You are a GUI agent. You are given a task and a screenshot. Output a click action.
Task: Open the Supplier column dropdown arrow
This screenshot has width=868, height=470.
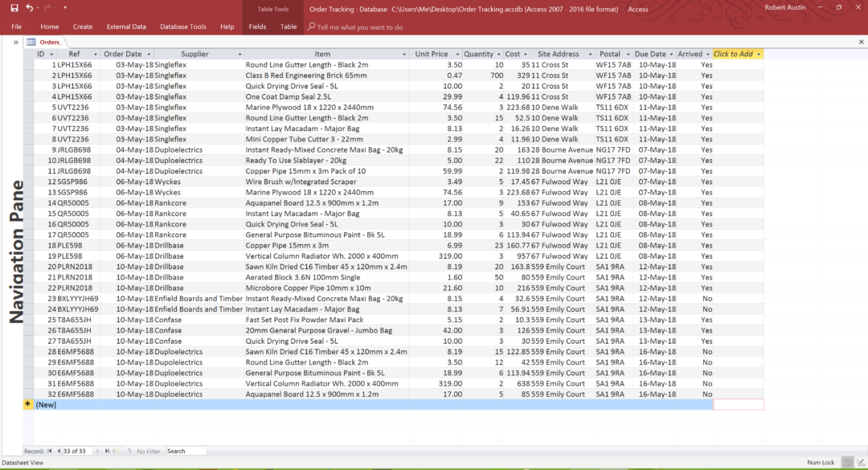pyautogui.click(x=240, y=55)
